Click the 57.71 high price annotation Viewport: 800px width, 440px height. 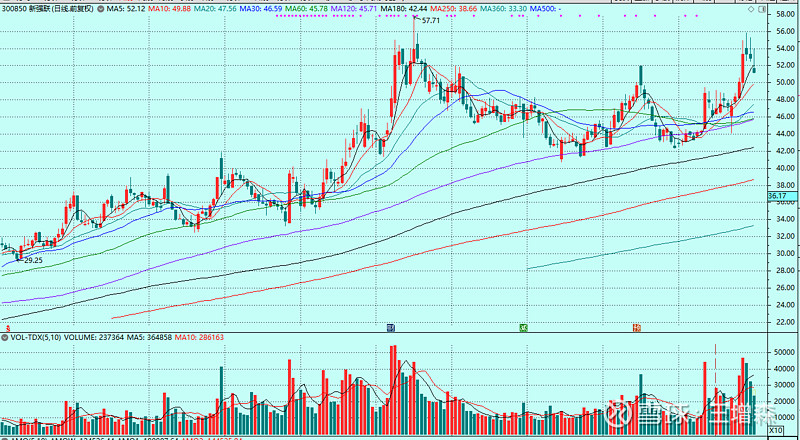[x=431, y=20]
